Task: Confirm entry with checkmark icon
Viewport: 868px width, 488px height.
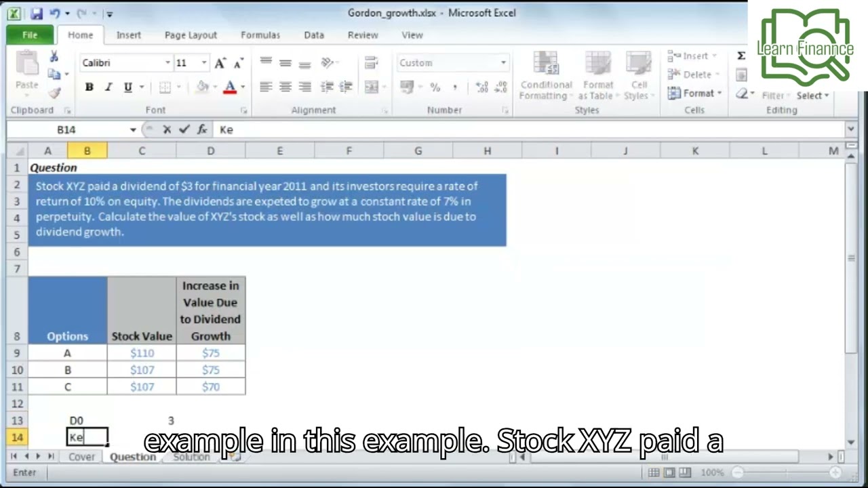Action: click(184, 129)
